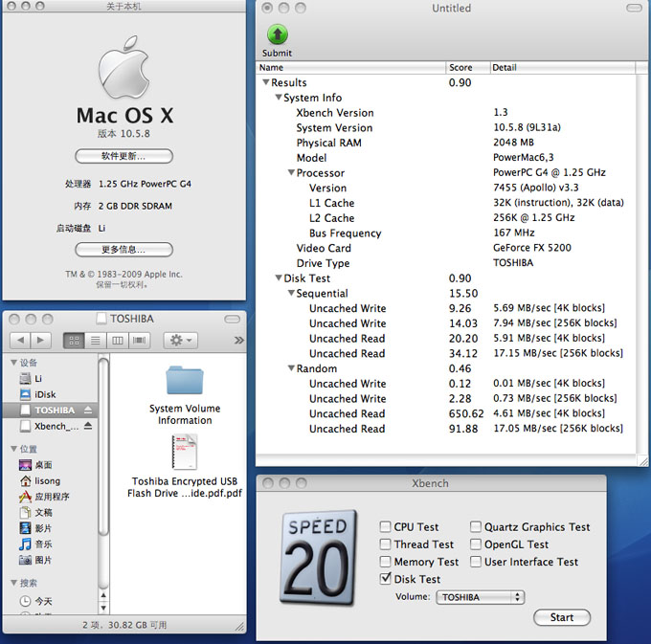This screenshot has height=644, width=651.
Task: Click 更多信息 More Info button
Action: (123, 250)
